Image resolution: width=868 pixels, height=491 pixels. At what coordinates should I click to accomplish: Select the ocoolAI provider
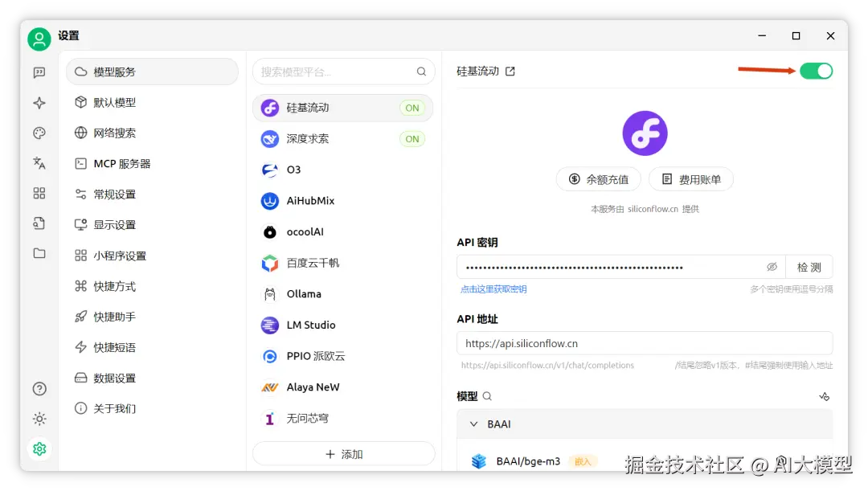tap(343, 232)
